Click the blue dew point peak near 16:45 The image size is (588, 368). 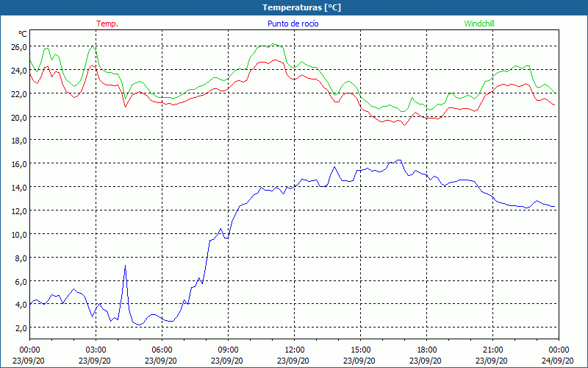399,160
